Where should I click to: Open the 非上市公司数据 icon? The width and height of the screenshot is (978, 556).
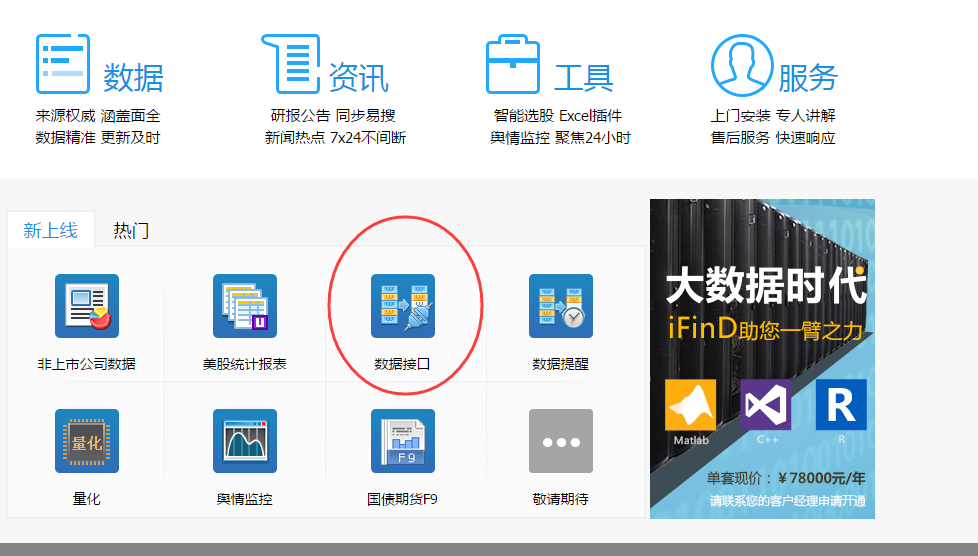point(87,306)
